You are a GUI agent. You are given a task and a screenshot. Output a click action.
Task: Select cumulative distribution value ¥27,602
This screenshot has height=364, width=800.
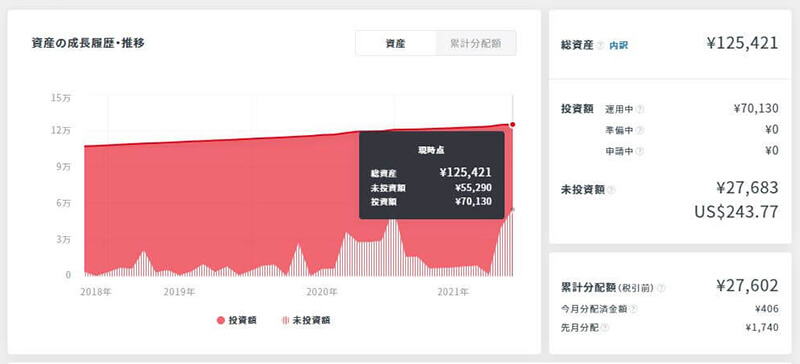[747, 286]
